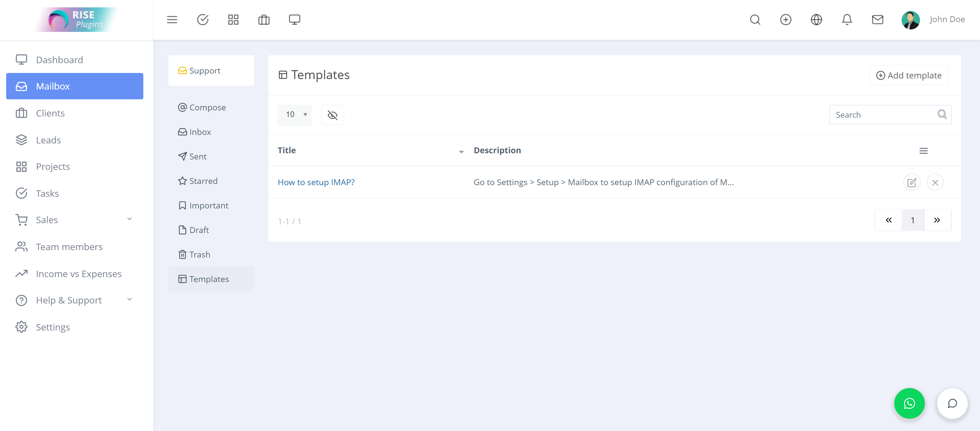This screenshot has width=980, height=431.
Task: Click Add template button
Action: 909,75
